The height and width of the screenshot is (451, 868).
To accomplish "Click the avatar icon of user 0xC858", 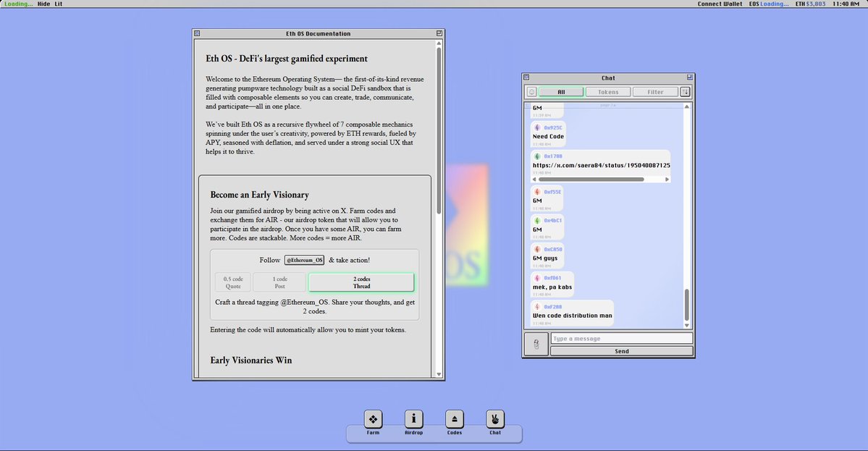I will pyautogui.click(x=537, y=249).
